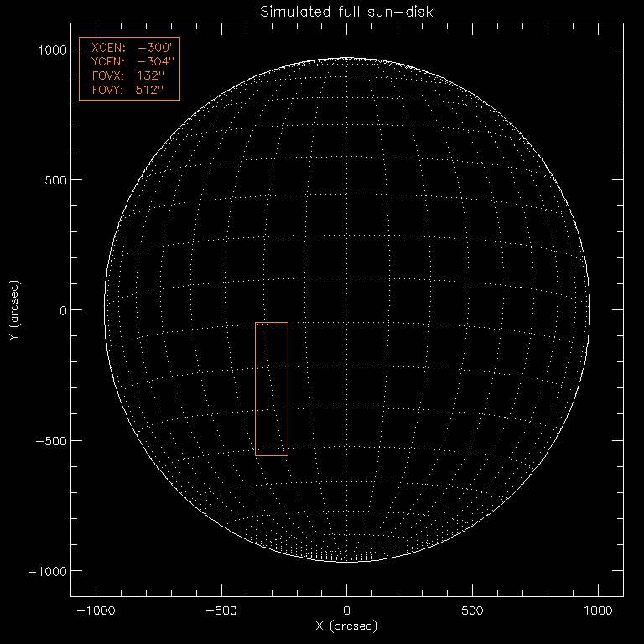The width and height of the screenshot is (644, 644).
Task: Click the -500 tick label on X axis
Action: pyautogui.click(x=221, y=611)
